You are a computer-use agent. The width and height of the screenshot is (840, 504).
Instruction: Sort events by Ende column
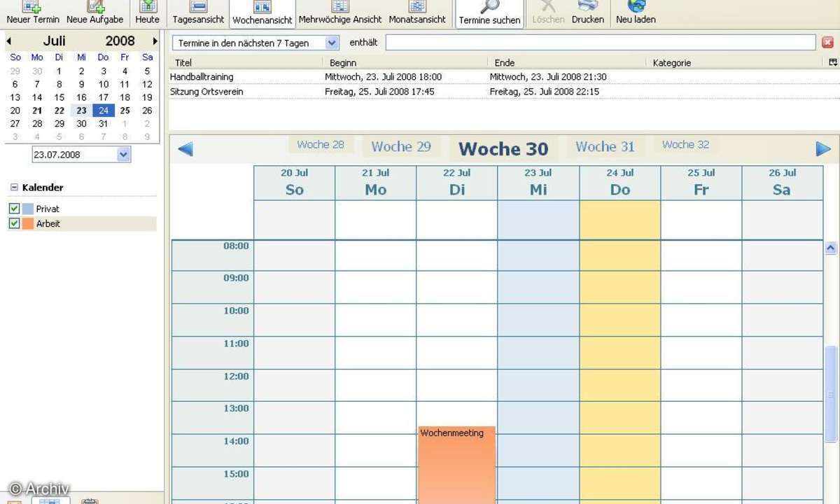coord(568,62)
